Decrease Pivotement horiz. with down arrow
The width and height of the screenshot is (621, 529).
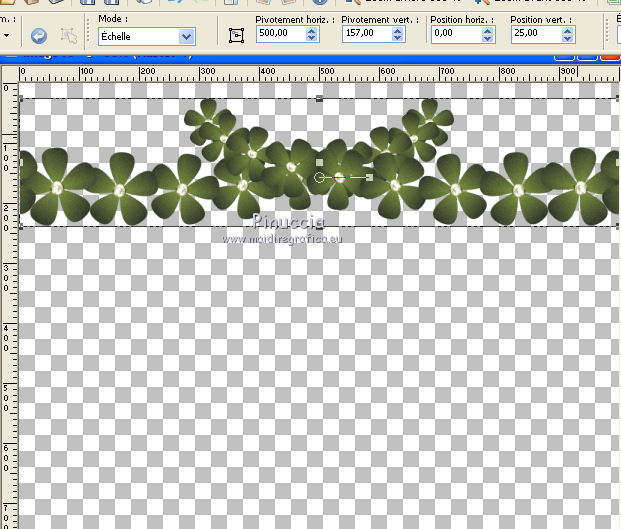pos(312,38)
